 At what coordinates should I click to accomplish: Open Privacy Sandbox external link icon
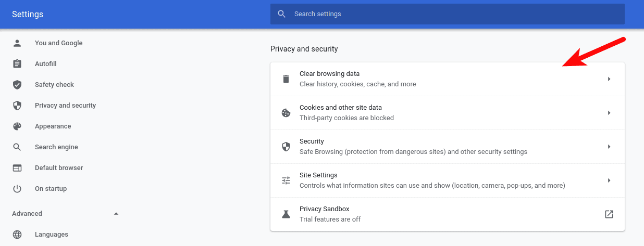pyautogui.click(x=609, y=214)
